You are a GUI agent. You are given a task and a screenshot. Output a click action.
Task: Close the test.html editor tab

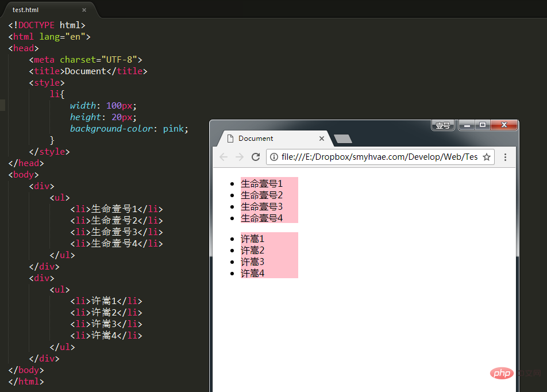point(84,10)
